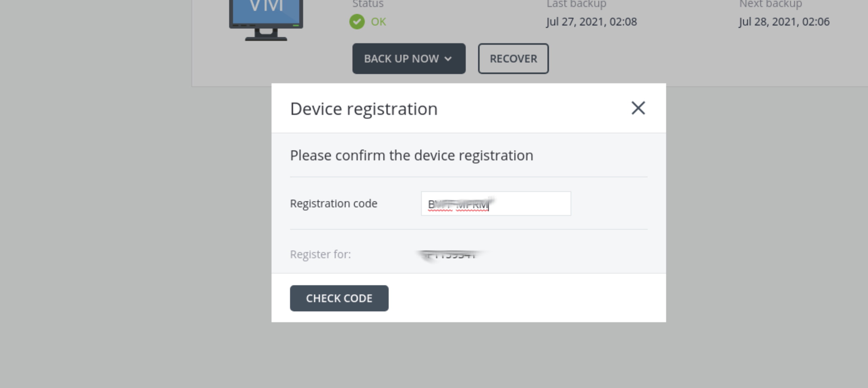Click the Device registration dialog title
The height and width of the screenshot is (388, 868).
(x=364, y=109)
